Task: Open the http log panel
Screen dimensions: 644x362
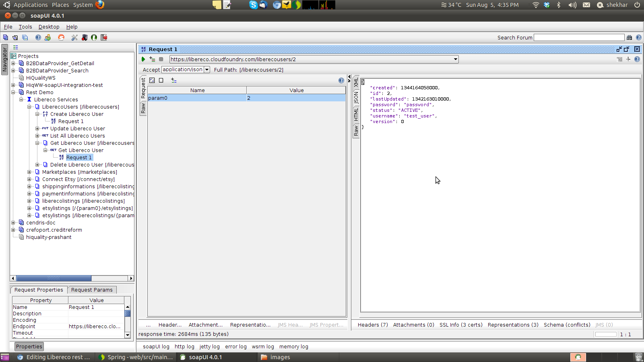Action: [x=184, y=347]
